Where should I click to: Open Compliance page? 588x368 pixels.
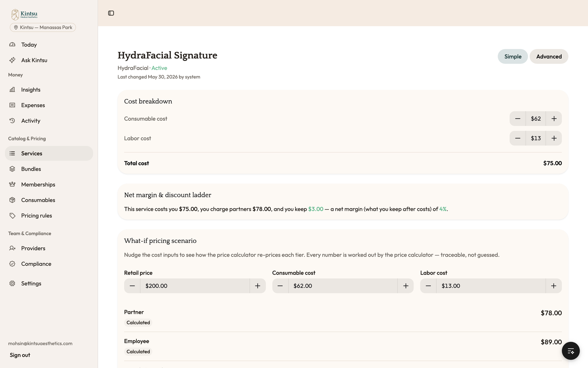[x=49, y=264]
